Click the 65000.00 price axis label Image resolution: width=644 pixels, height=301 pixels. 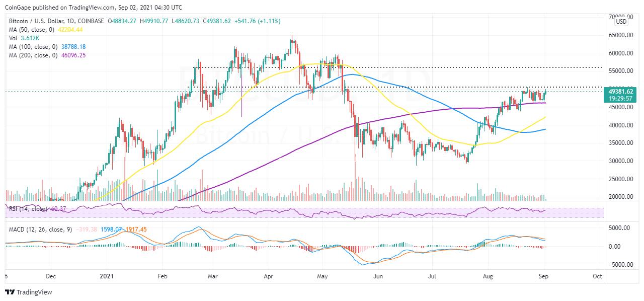(621, 35)
